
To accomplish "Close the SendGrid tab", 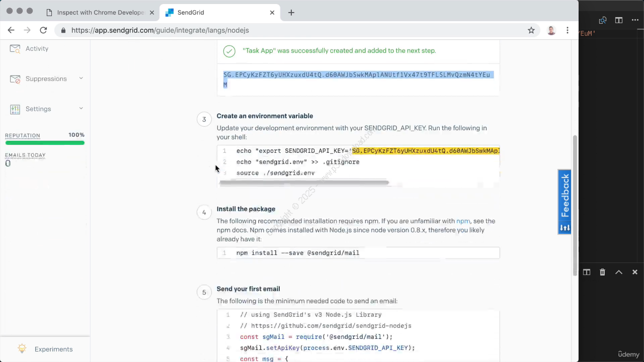I will tap(272, 13).
